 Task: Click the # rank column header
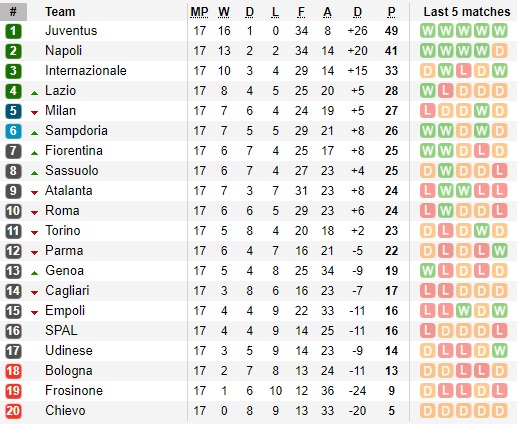click(x=13, y=12)
